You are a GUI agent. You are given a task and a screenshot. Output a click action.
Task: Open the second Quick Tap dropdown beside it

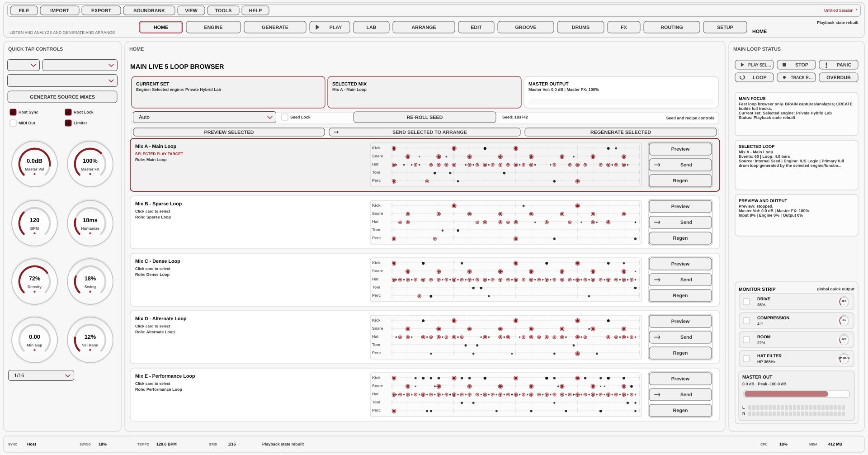pyautogui.click(x=80, y=65)
